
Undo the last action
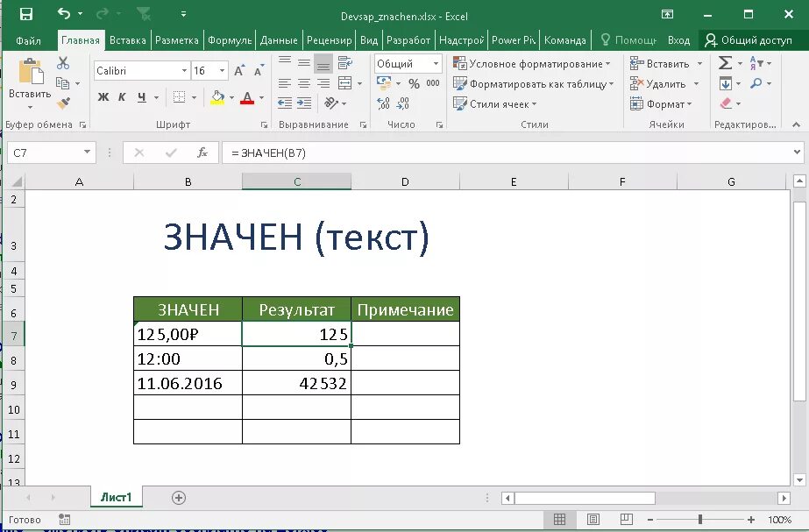point(64,13)
